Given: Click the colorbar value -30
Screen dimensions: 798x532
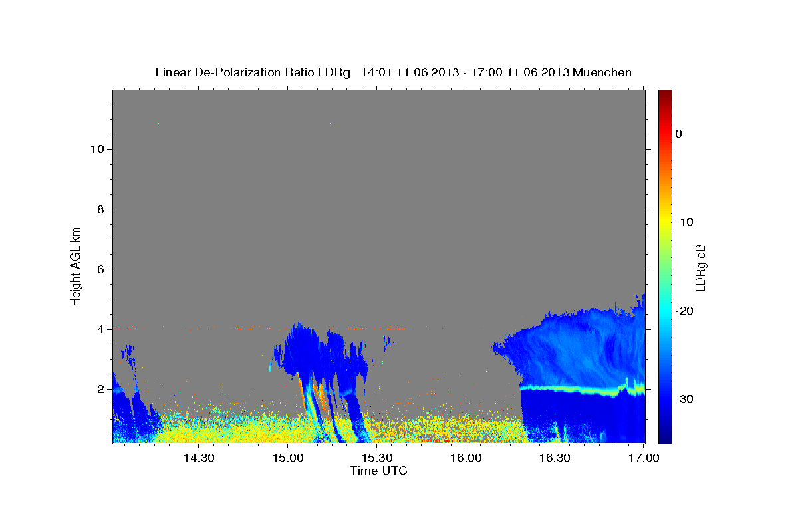Looking at the screenshot, I should 685,399.
